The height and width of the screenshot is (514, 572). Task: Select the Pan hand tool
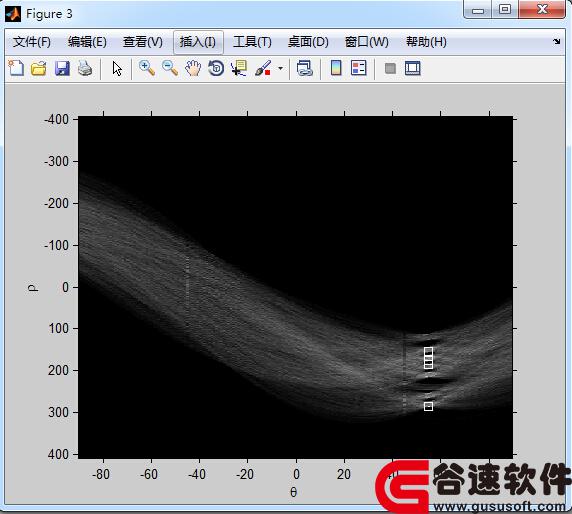[193, 68]
